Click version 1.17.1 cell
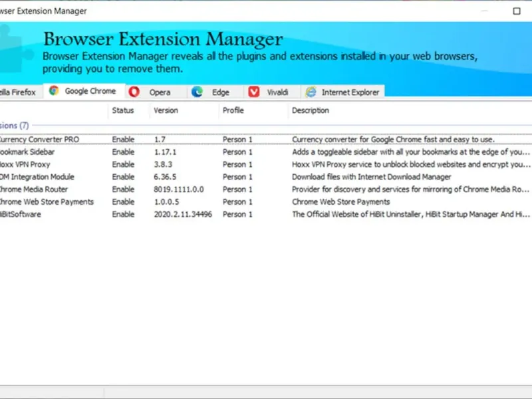Screen dimensions: 532x399 click(x=165, y=152)
